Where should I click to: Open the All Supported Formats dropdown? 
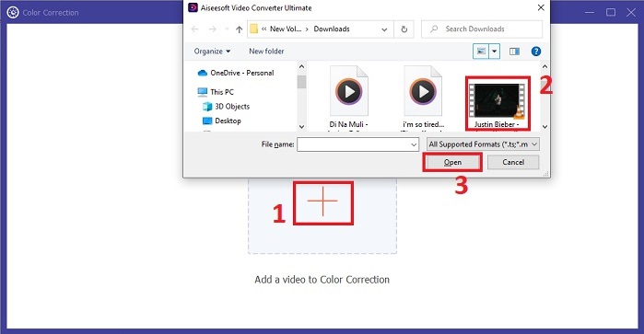pos(483,144)
